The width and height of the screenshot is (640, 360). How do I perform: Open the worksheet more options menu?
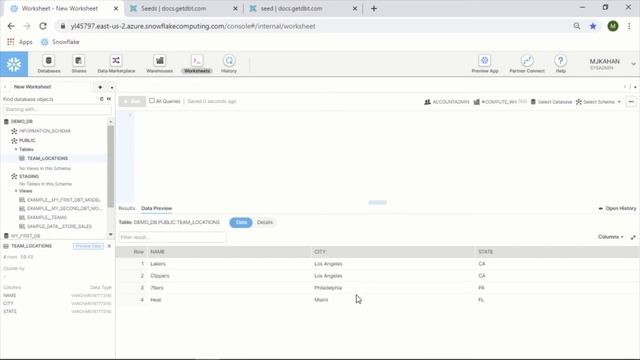pos(631,102)
